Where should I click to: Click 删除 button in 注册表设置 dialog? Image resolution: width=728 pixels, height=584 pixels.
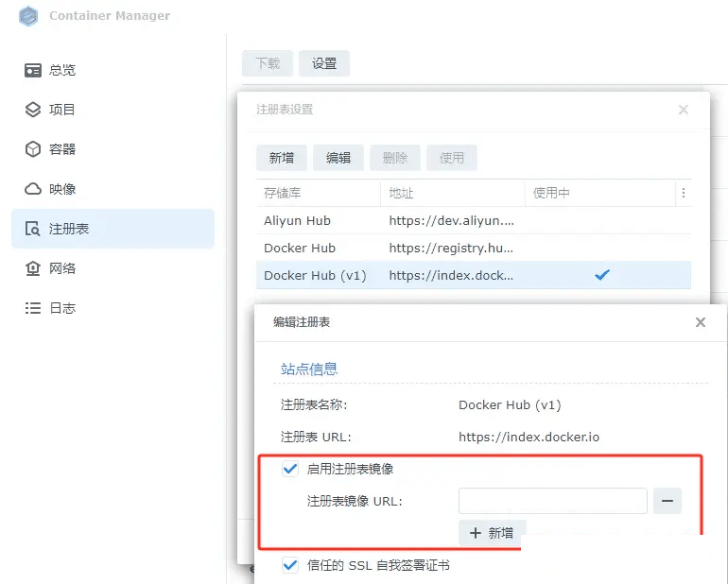[395, 158]
